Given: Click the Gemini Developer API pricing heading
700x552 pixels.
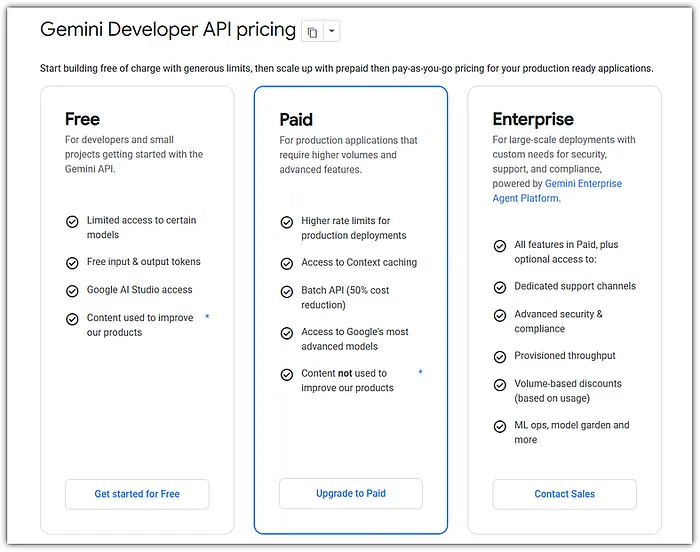Looking at the screenshot, I should 168,30.
